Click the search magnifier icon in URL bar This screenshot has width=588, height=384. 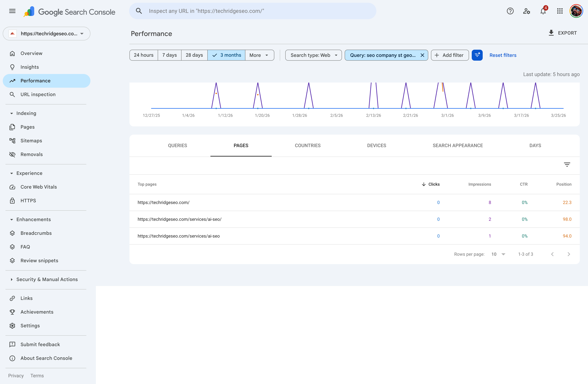(x=139, y=11)
